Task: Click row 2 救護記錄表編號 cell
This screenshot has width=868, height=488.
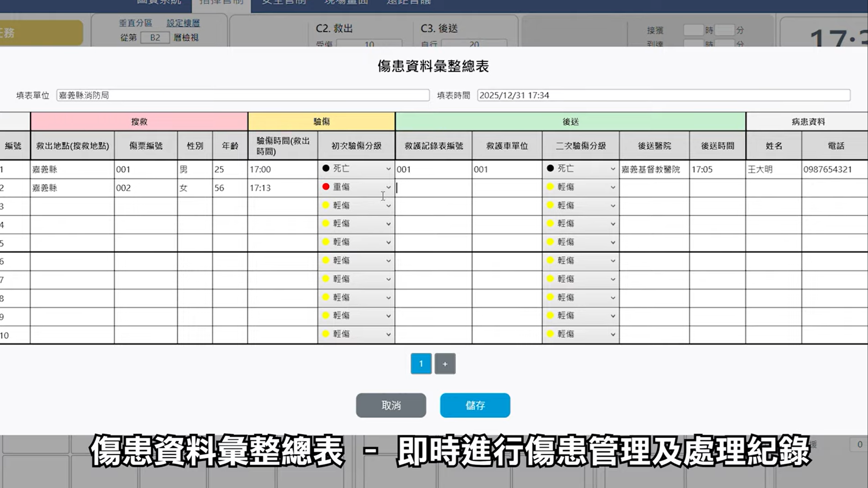Action: click(434, 188)
